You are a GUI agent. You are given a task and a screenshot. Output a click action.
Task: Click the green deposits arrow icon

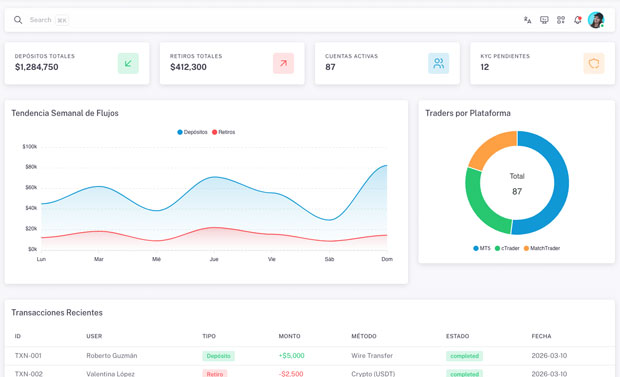click(128, 63)
